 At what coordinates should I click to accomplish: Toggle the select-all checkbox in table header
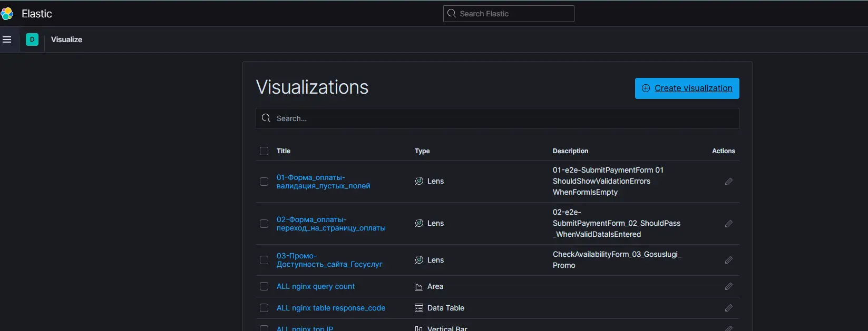tap(264, 151)
